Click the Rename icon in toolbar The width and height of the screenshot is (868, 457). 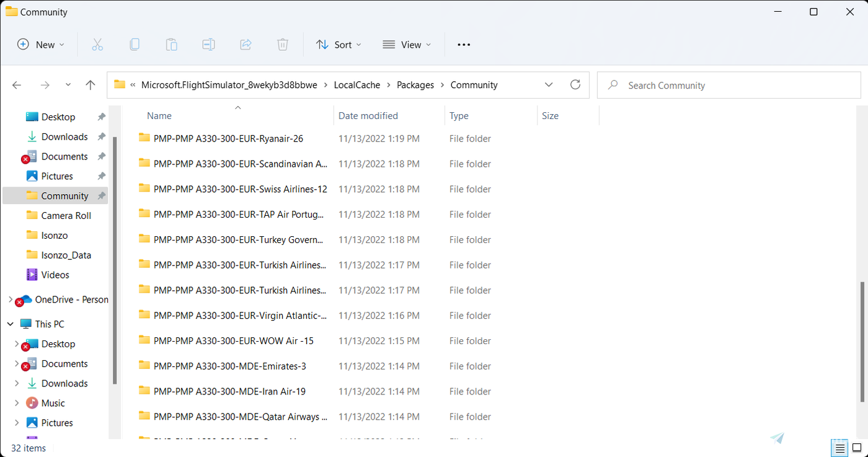coord(208,45)
